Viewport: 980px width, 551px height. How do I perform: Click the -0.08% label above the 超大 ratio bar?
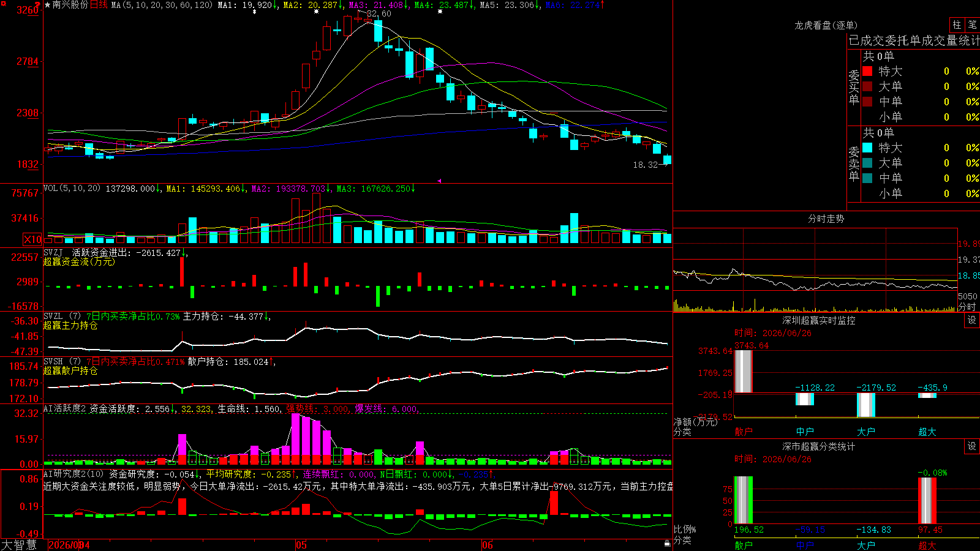point(933,473)
